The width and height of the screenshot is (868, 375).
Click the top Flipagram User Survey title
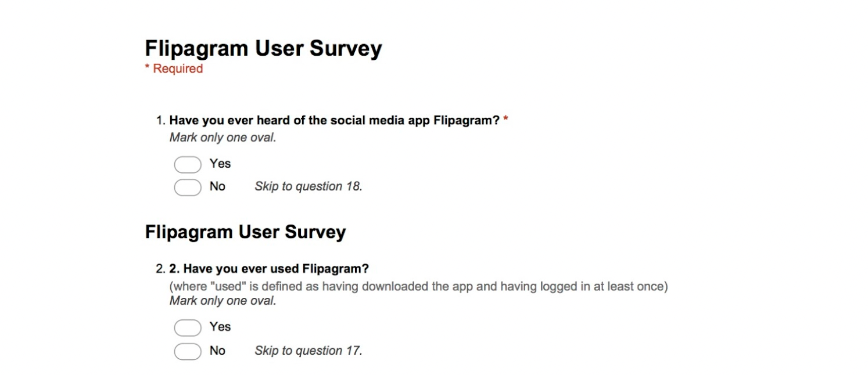pyautogui.click(x=263, y=49)
